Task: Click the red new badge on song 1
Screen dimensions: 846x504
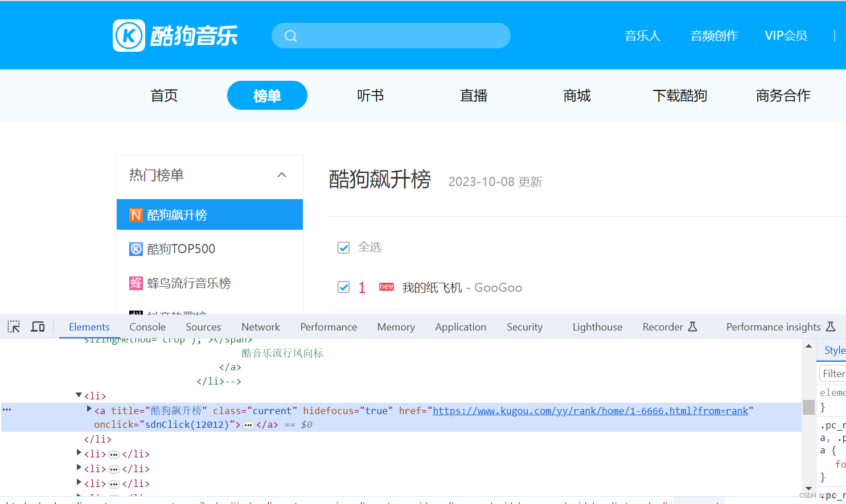Action: (387, 287)
